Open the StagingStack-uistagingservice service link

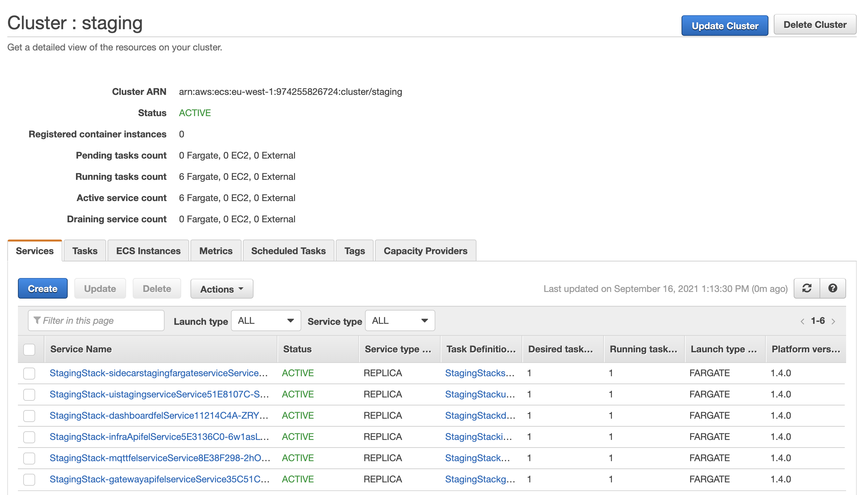[159, 394]
